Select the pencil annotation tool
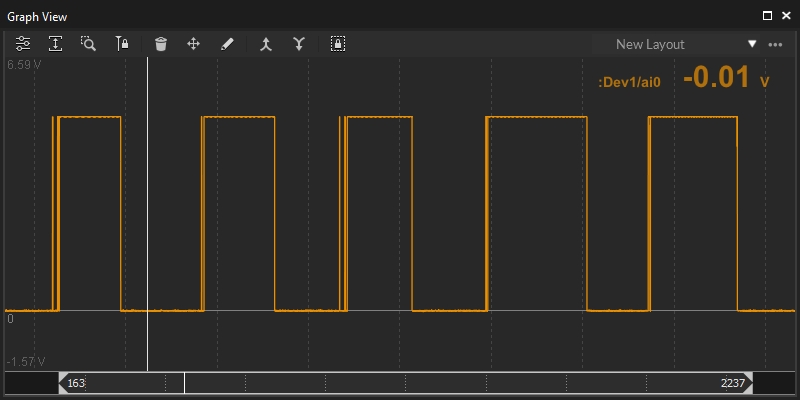 (227, 44)
